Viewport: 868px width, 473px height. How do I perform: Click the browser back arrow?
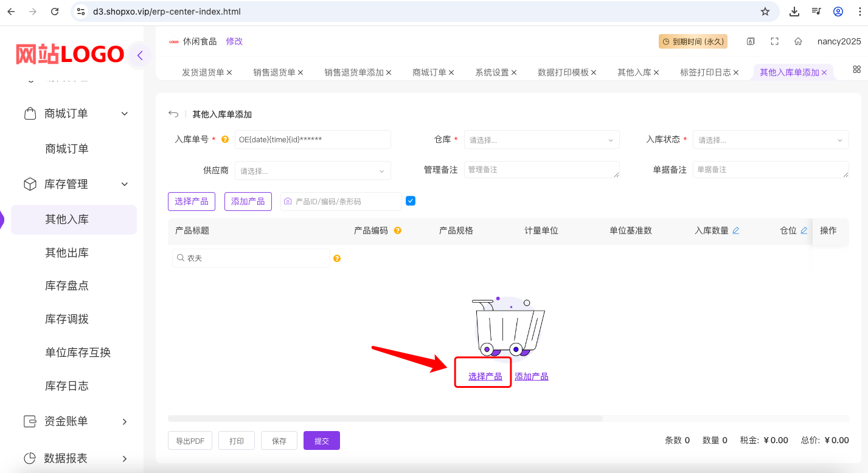[x=11, y=12]
